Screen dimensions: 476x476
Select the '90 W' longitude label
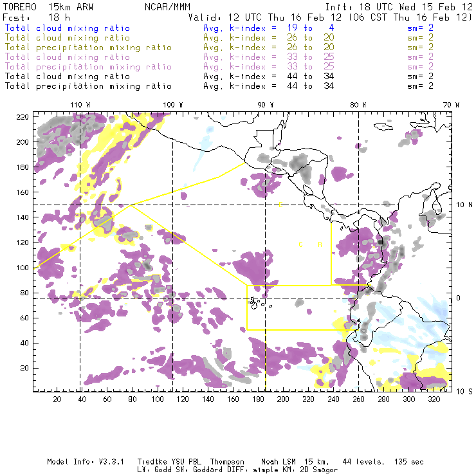click(265, 105)
